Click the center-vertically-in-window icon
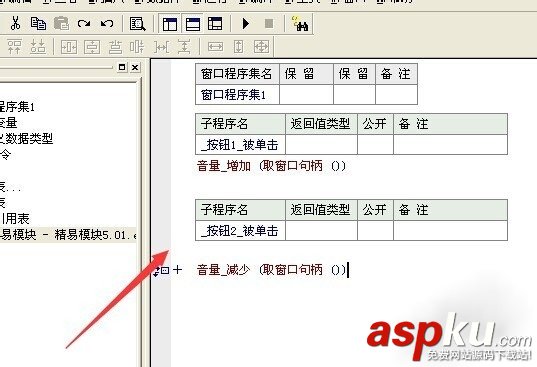The width and height of the screenshot is (537, 367). click(x=92, y=47)
